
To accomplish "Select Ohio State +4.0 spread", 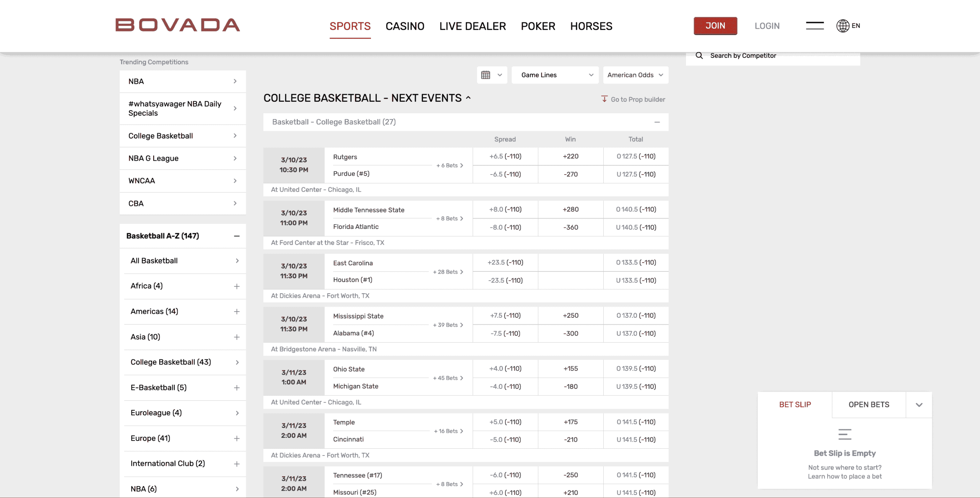I will tap(505, 369).
